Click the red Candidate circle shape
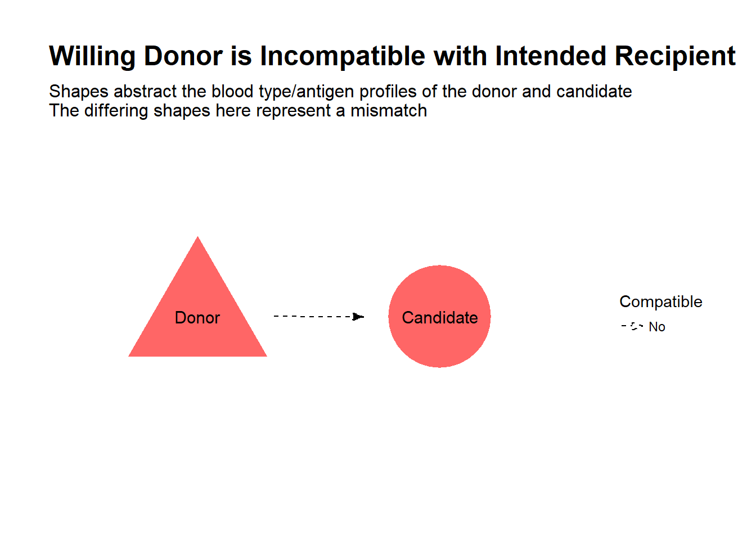 [x=439, y=316]
